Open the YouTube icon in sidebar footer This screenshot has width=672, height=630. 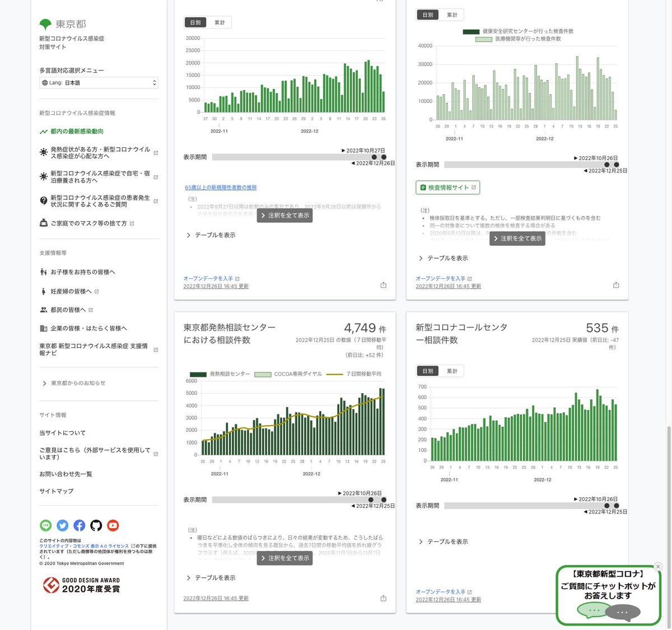(113, 525)
